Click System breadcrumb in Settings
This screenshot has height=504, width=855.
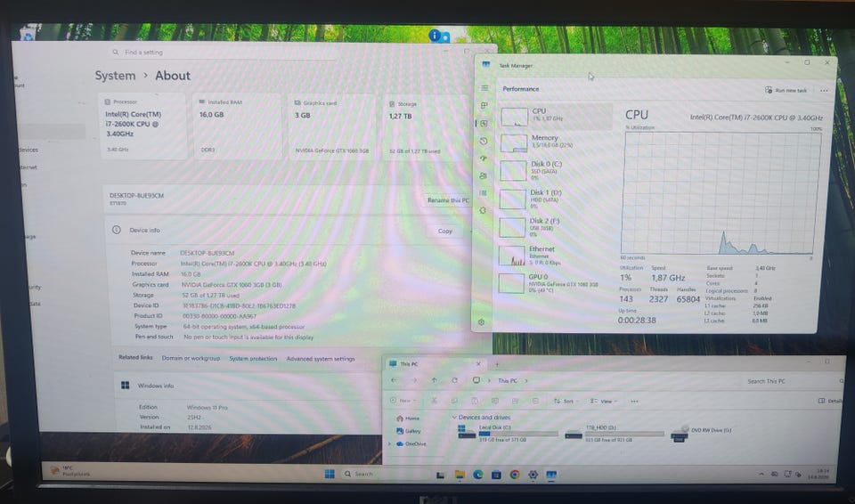115,76
